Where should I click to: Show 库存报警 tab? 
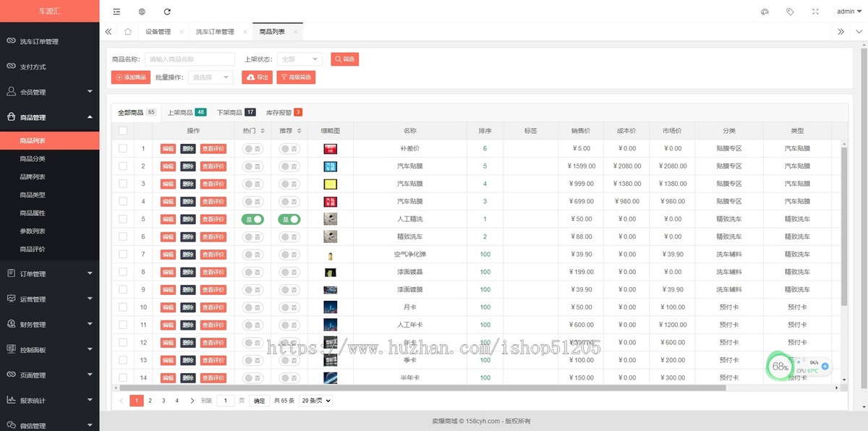point(284,112)
